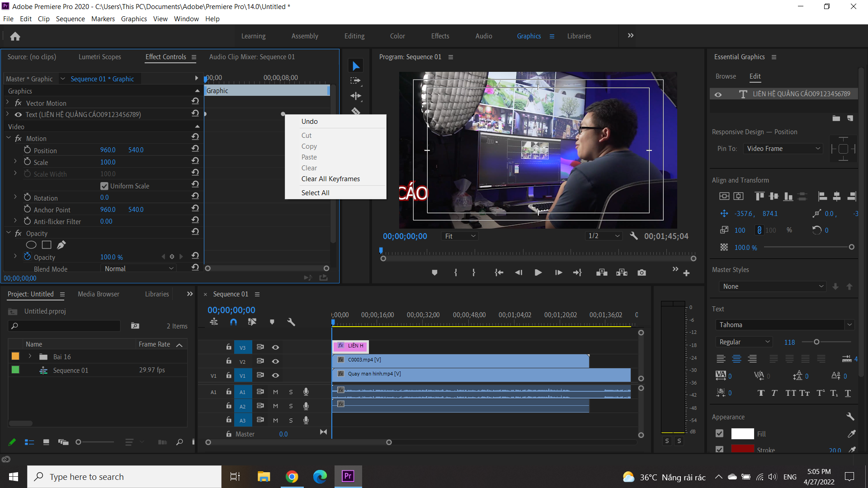The image size is (868, 488).
Task: Toggle V3 track output eye
Action: coord(275,347)
